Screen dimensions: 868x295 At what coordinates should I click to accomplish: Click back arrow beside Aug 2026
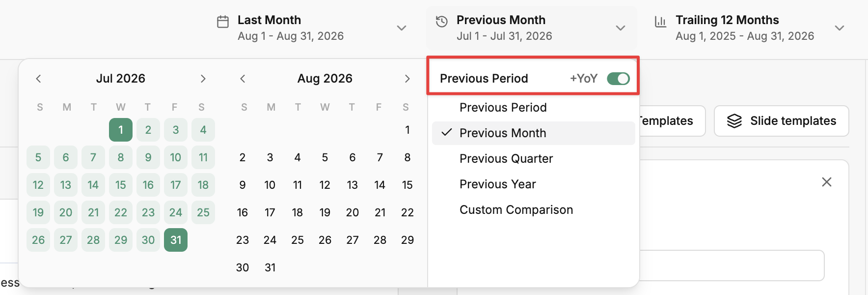(x=243, y=79)
